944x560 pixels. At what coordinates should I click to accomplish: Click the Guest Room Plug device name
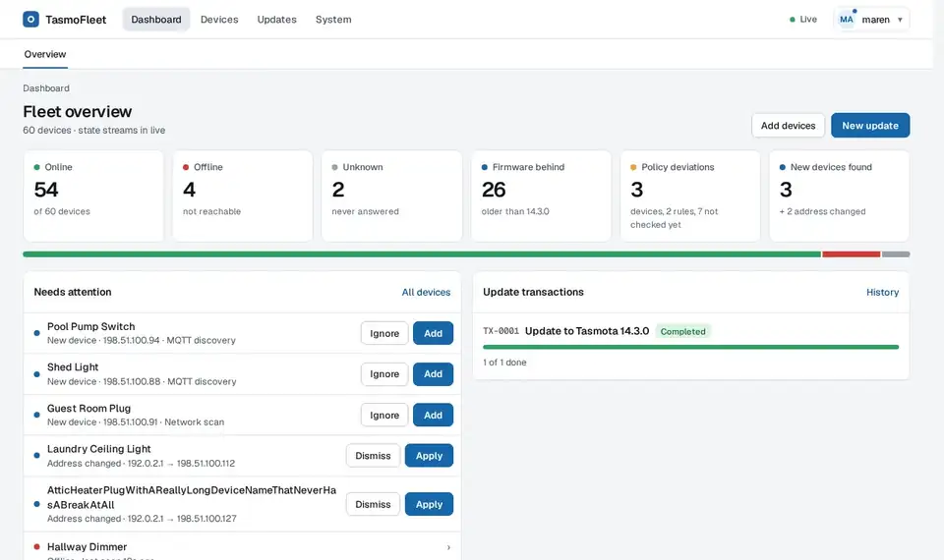point(88,409)
